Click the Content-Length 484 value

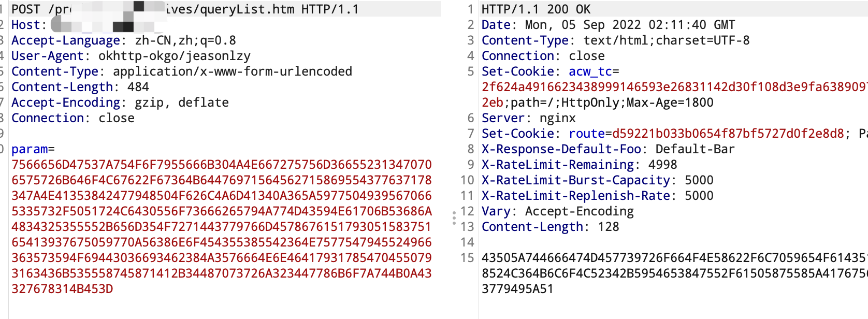138,87
